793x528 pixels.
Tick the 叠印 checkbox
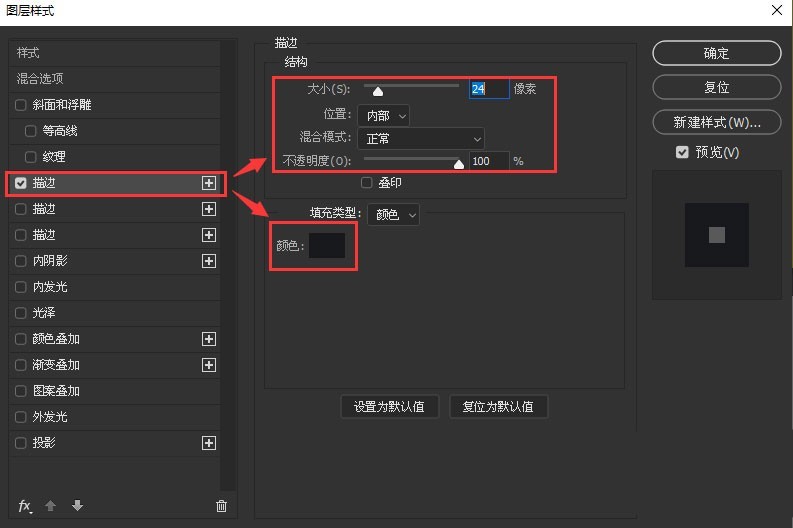click(367, 183)
